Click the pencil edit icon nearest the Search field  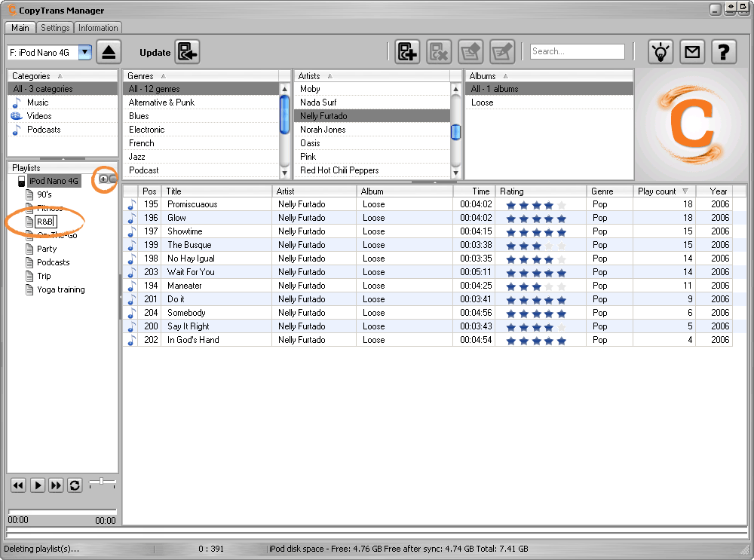(502, 52)
